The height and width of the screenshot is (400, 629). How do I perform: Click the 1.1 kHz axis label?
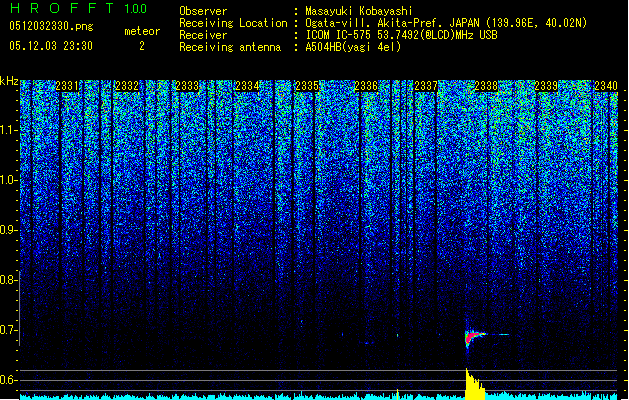pyautogui.click(x=9, y=130)
